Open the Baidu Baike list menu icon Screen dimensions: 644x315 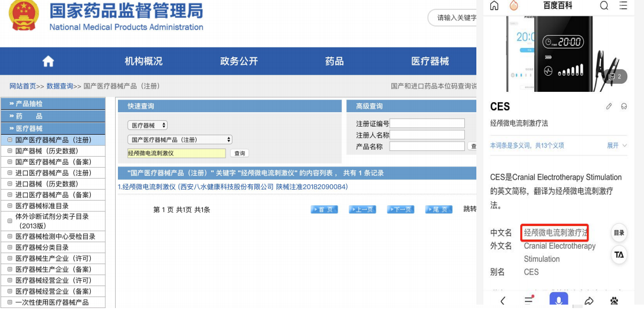[623, 6]
